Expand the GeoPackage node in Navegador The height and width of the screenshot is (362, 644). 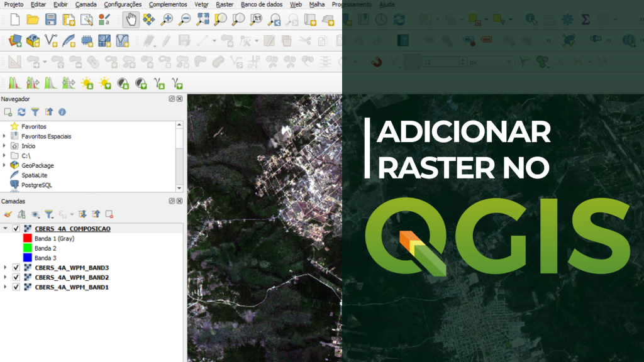pos(4,165)
